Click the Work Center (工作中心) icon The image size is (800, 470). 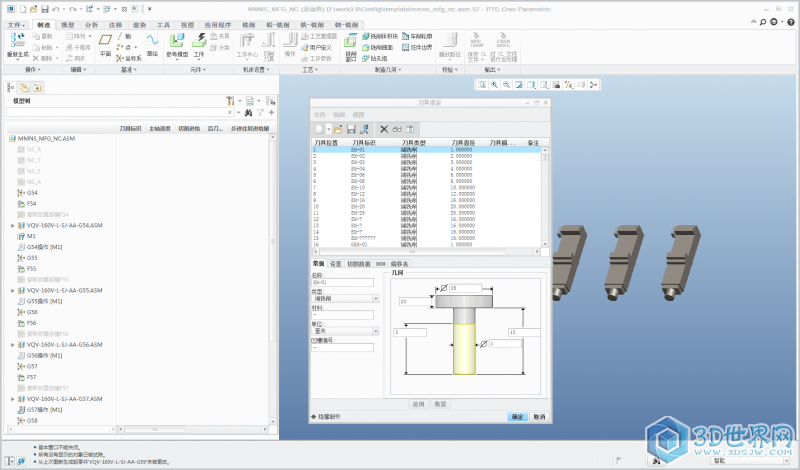point(247,43)
